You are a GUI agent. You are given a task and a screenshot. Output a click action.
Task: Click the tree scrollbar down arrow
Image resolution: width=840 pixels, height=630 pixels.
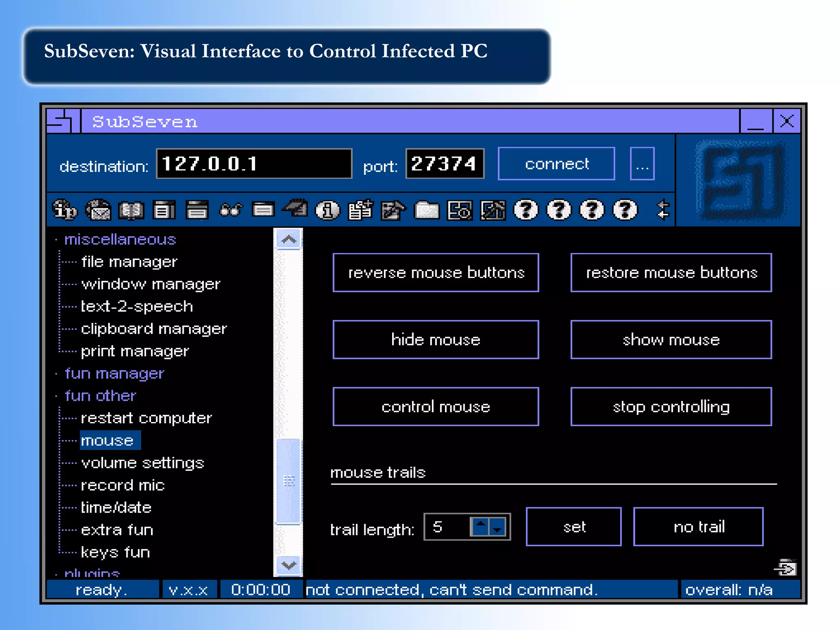tap(289, 566)
